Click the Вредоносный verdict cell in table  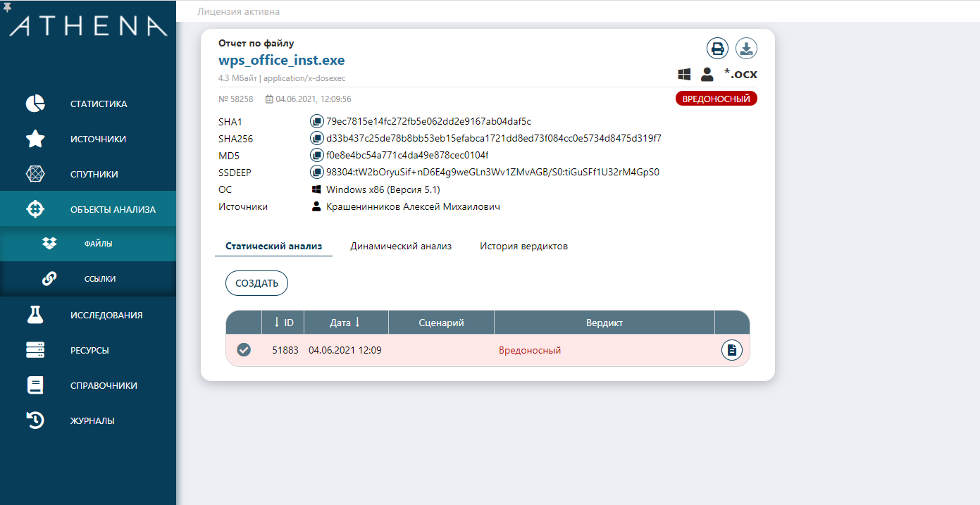point(530,350)
